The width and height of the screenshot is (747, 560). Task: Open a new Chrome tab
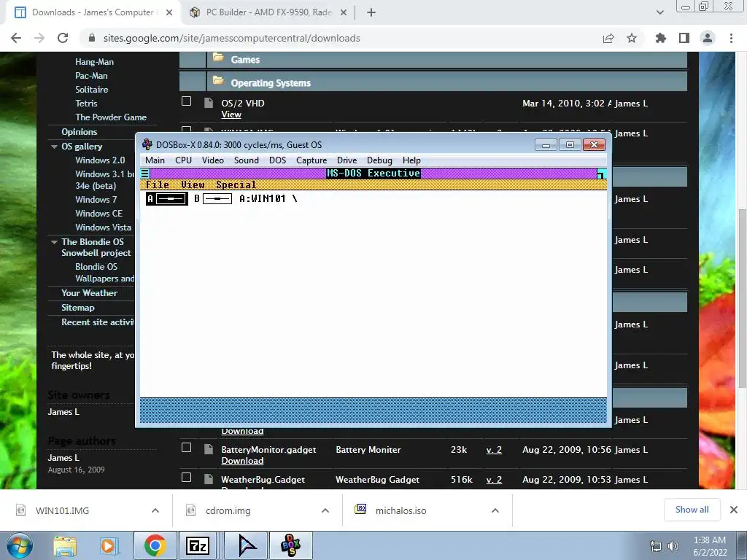tap(371, 12)
